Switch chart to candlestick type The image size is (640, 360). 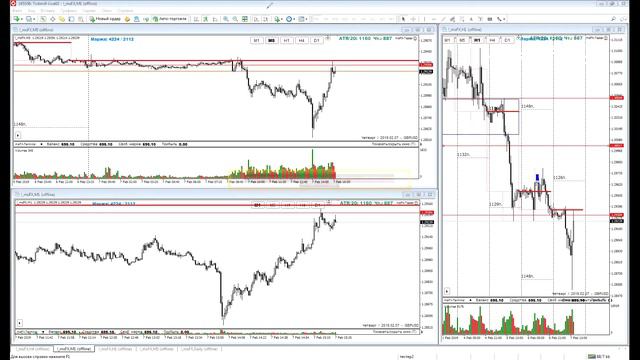[205, 19]
